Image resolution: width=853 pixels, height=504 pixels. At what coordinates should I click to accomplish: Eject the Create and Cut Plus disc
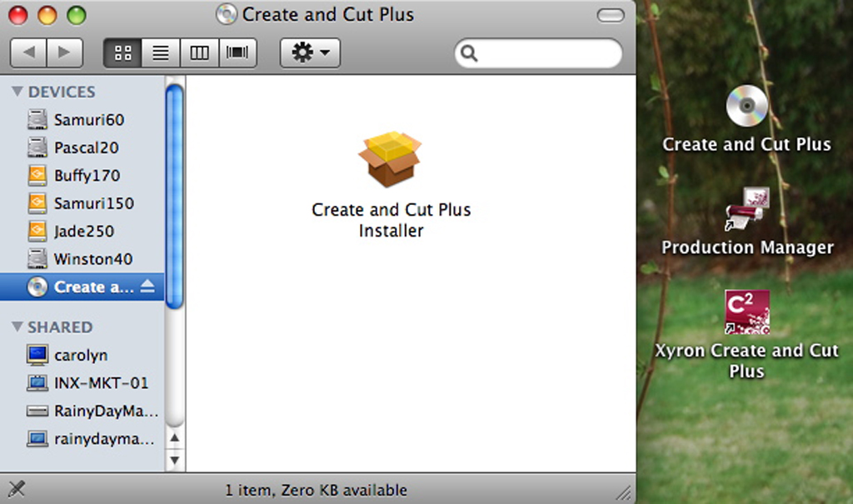tap(147, 287)
